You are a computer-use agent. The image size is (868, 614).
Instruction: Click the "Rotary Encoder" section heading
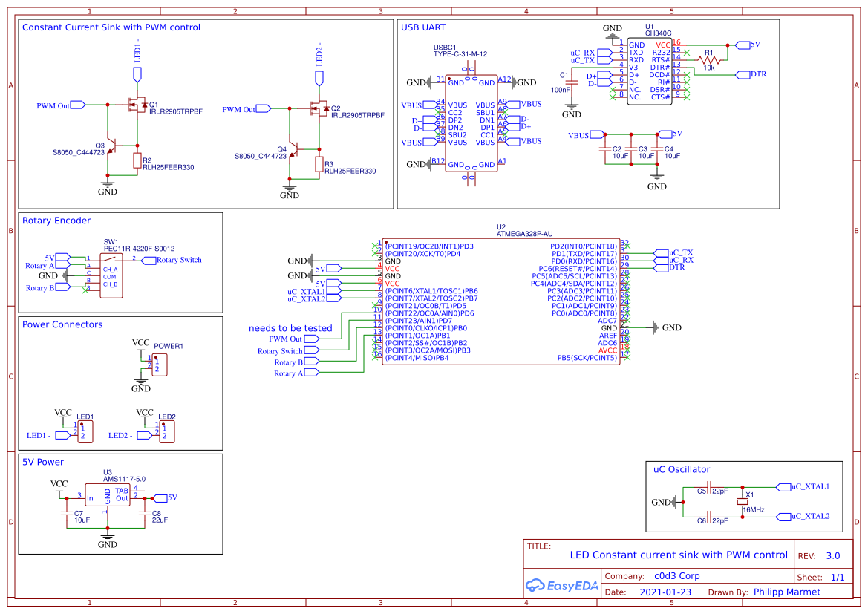click(56, 221)
